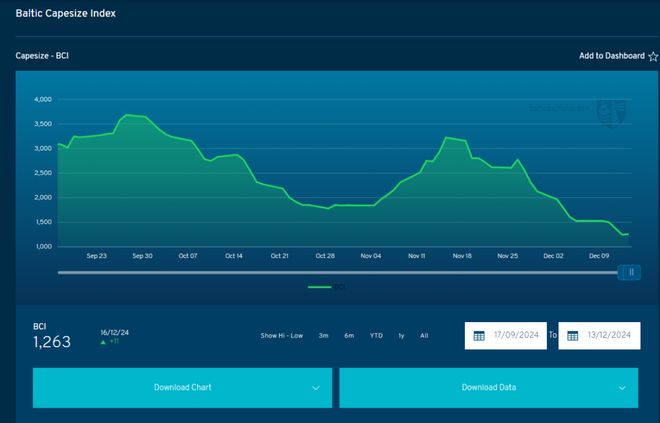Viewport: 660px width, 423px height.
Task: Click the 1,263 BCI value
Action: point(52,342)
